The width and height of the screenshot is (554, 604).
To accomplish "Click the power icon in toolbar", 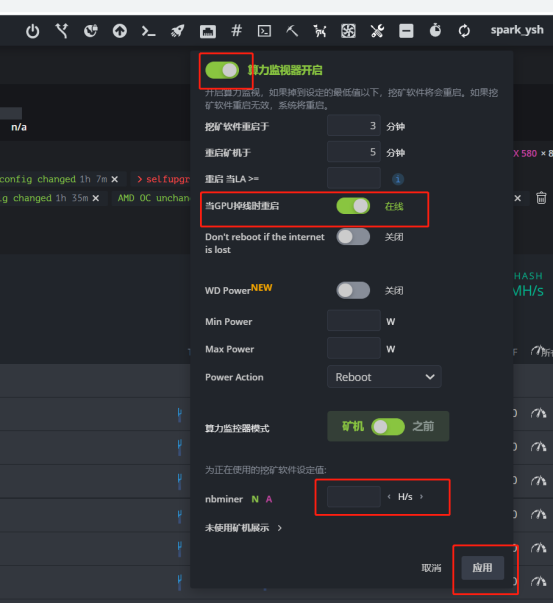I will tap(32, 31).
